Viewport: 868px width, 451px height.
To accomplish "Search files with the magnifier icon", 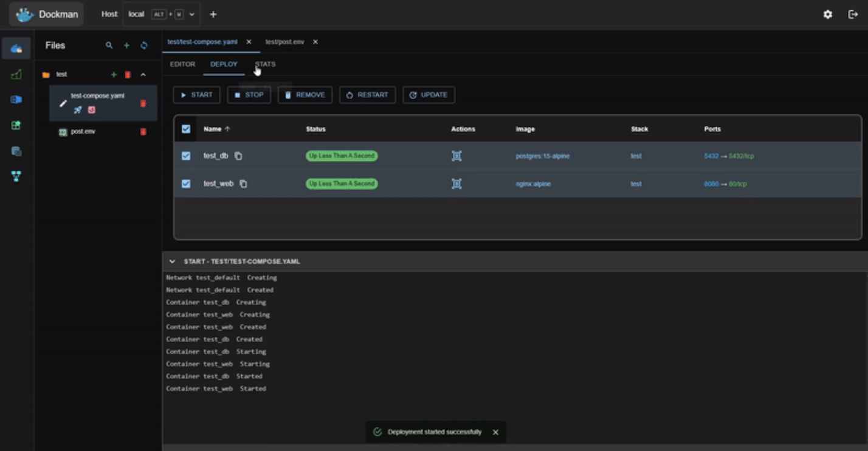I will coord(109,45).
